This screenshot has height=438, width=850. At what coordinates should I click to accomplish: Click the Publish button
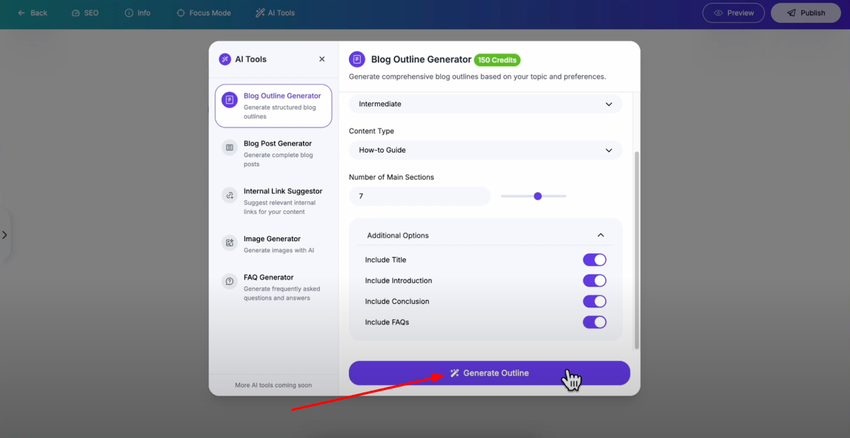click(806, 13)
